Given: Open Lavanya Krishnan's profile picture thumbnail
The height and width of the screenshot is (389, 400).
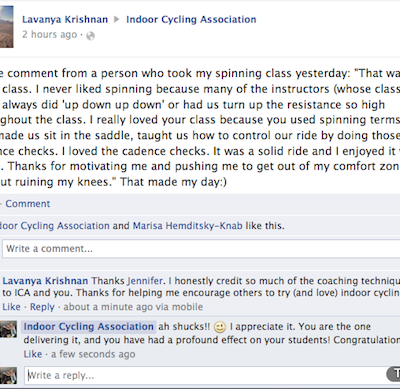Looking at the screenshot, I should pyautogui.click(x=7, y=27).
